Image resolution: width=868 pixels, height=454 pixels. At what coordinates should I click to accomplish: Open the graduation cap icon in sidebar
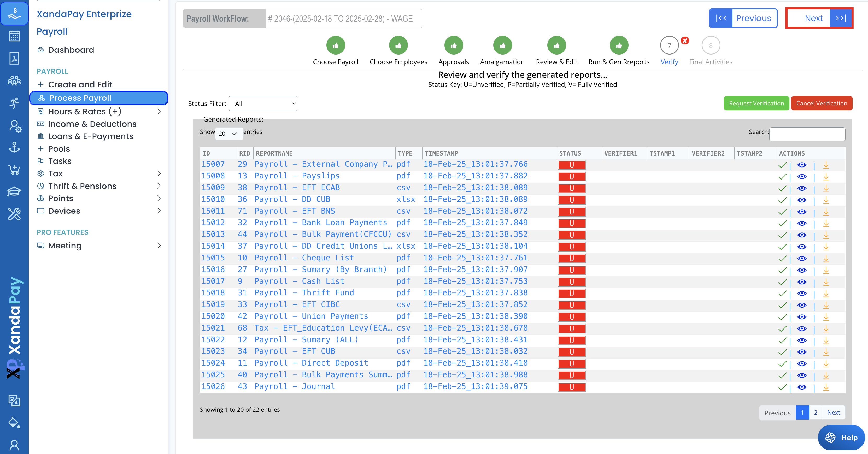coord(14,192)
